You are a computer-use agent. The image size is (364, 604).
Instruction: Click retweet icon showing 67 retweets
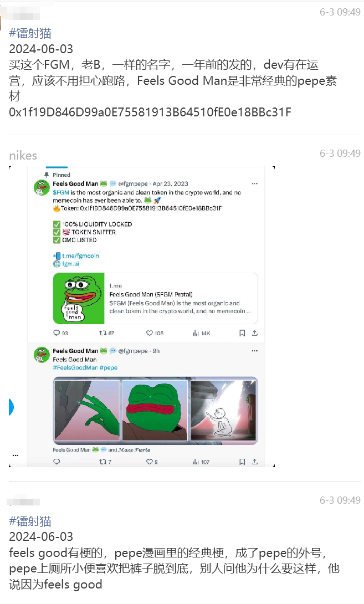(x=103, y=333)
